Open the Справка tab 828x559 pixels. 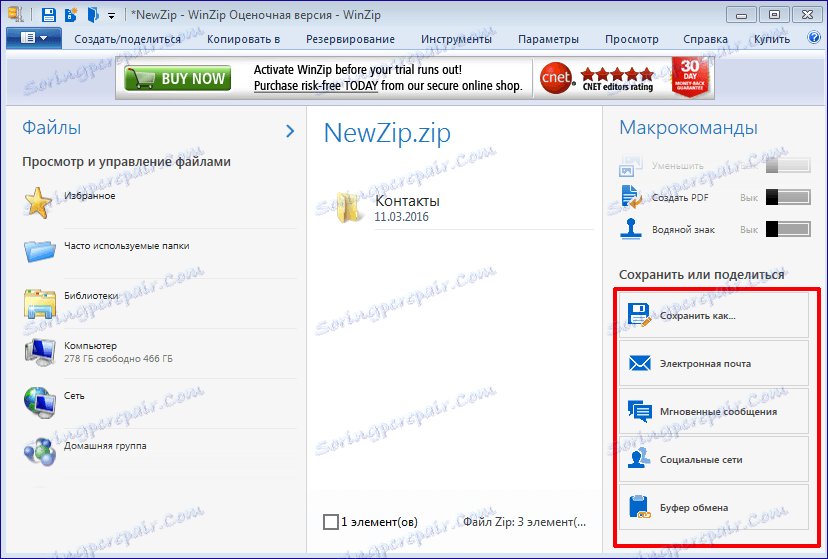(x=705, y=39)
